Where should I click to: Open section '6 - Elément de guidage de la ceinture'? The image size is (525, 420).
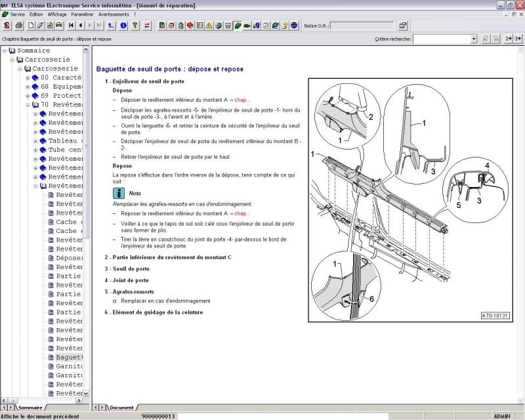click(154, 312)
